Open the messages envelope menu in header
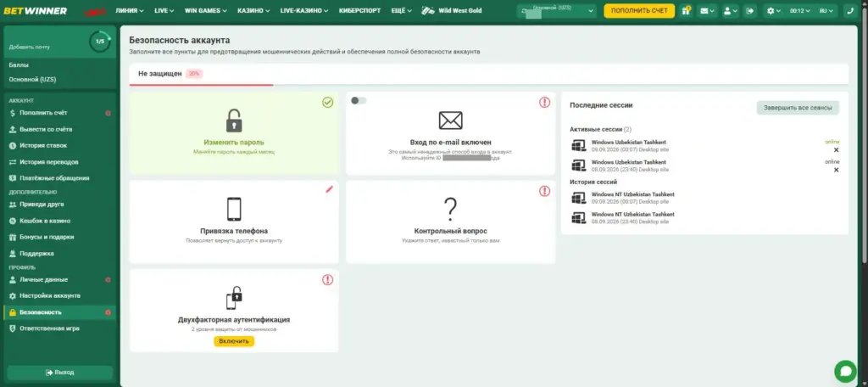Image resolution: width=868 pixels, height=387 pixels. click(707, 10)
